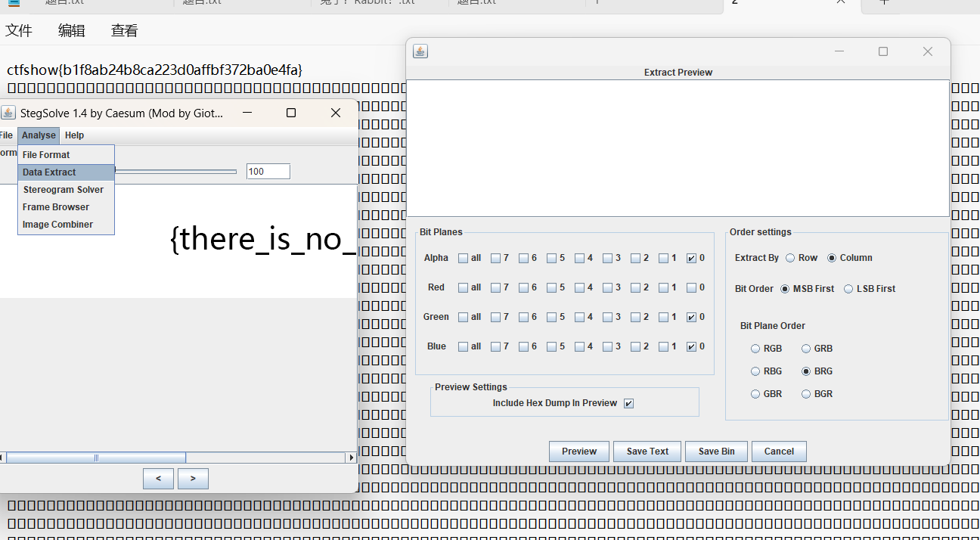Select BGR bit plane order

806,394
